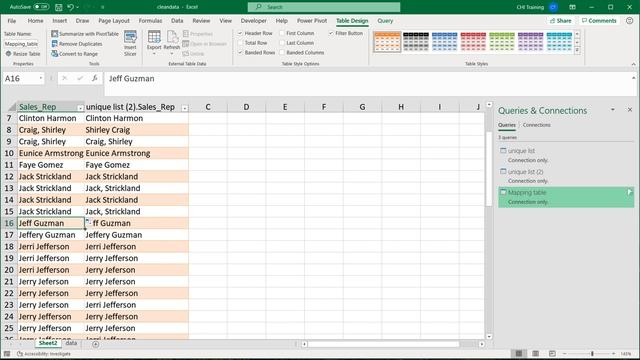Collapse the ribbon with the chevron
This screenshot has width=640, height=360.
[633, 64]
